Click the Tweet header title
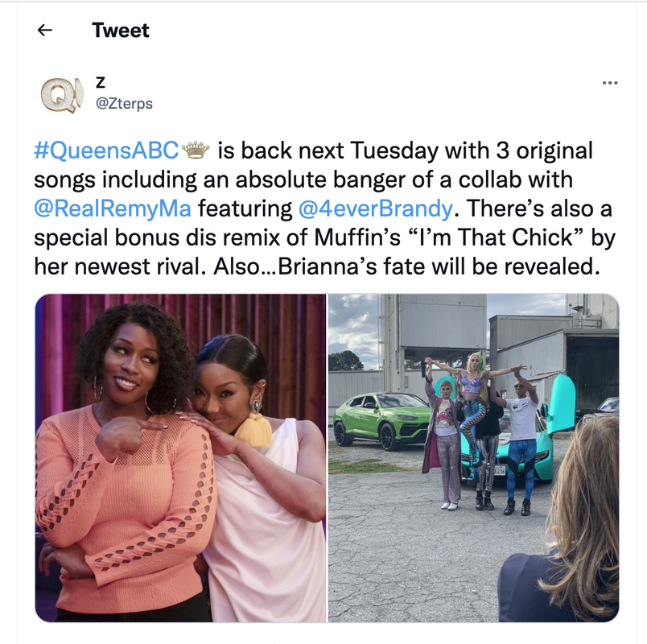The width and height of the screenshot is (647, 644). click(121, 30)
